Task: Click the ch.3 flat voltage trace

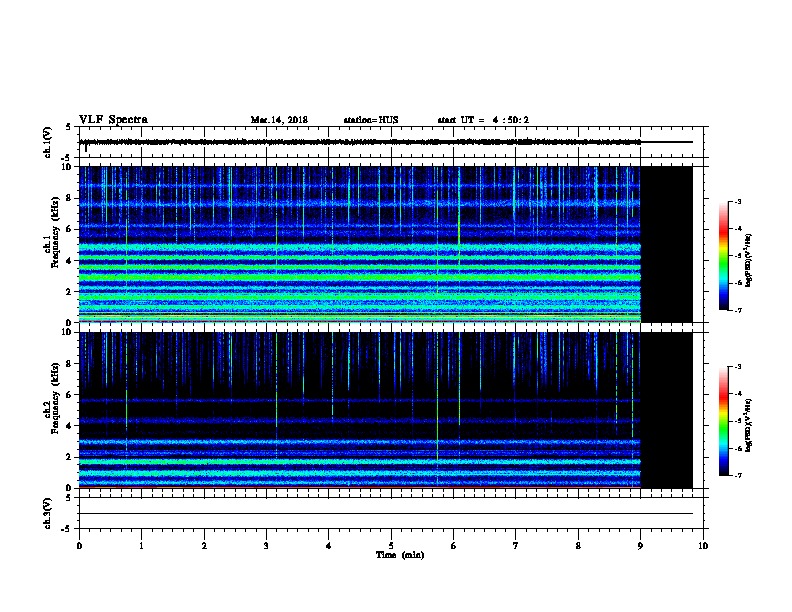Action: click(x=385, y=514)
